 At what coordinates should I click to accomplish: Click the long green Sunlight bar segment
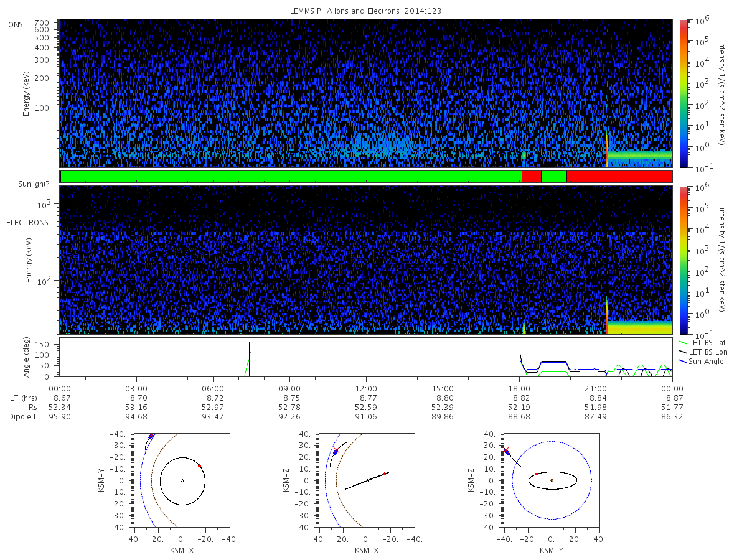(x=291, y=177)
